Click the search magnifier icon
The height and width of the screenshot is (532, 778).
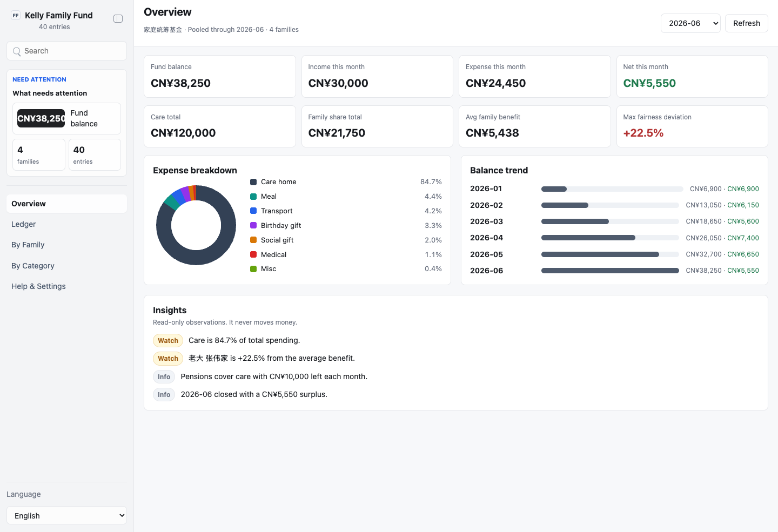[17, 51]
